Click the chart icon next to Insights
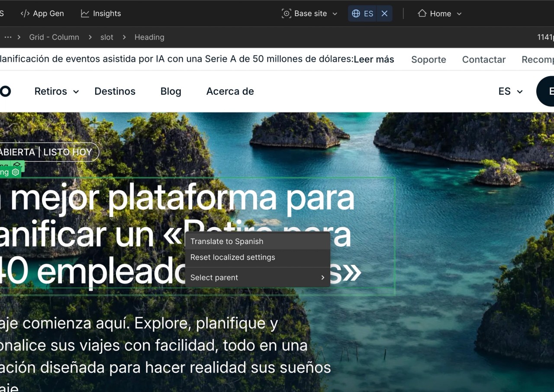The width and height of the screenshot is (554, 392). tap(85, 13)
